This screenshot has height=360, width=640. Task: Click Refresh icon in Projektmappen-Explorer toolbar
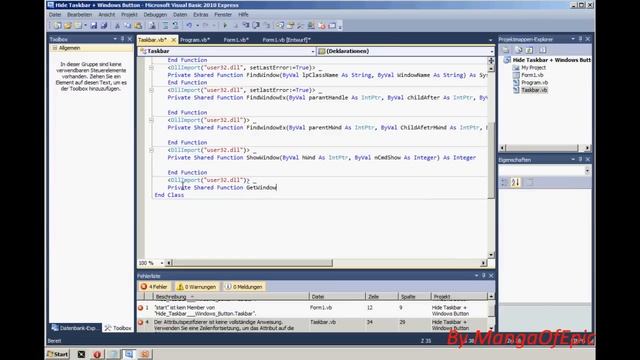click(x=529, y=50)
